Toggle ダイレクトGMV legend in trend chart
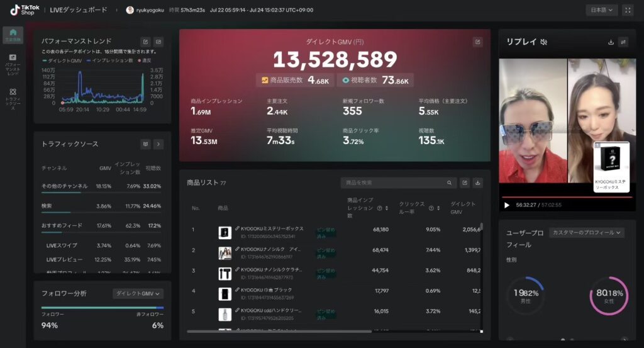Viewport: 644px width, 348px height. (x=62, y=60)
